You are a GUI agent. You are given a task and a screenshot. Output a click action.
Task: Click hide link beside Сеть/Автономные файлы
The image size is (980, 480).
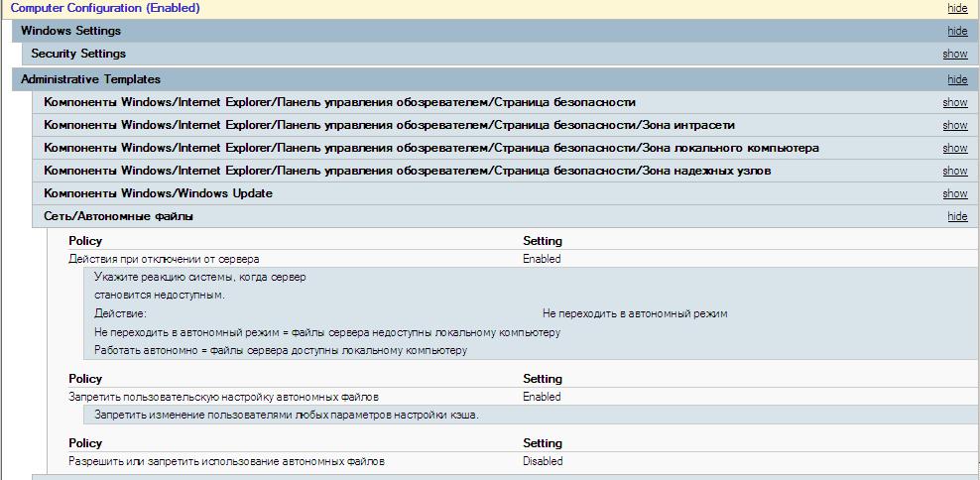(956, 216)
